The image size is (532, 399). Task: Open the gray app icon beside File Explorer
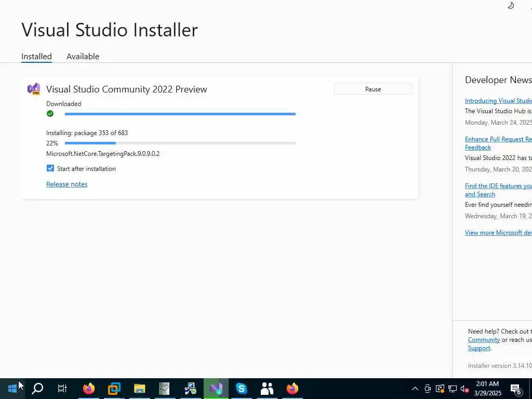pos(165,388)
